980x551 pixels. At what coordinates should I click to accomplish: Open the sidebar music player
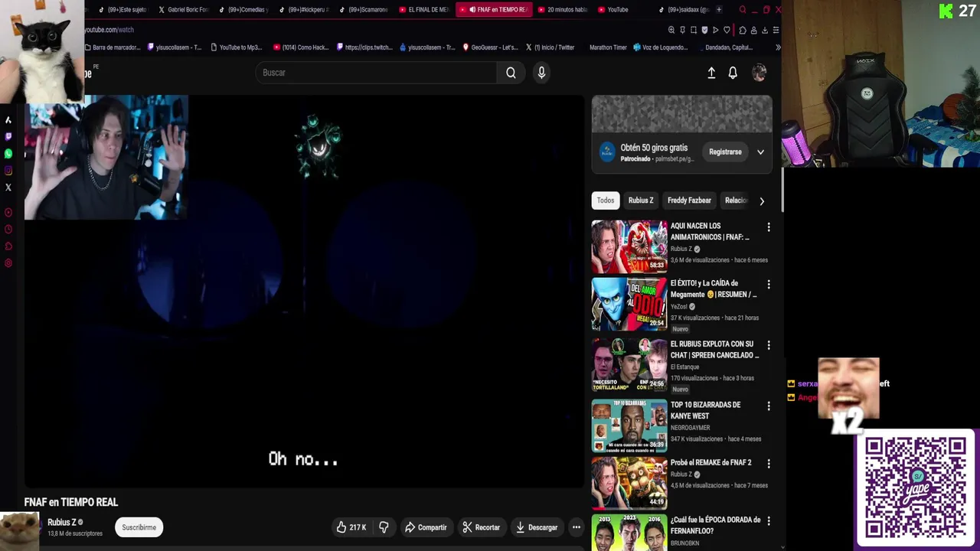8,213
